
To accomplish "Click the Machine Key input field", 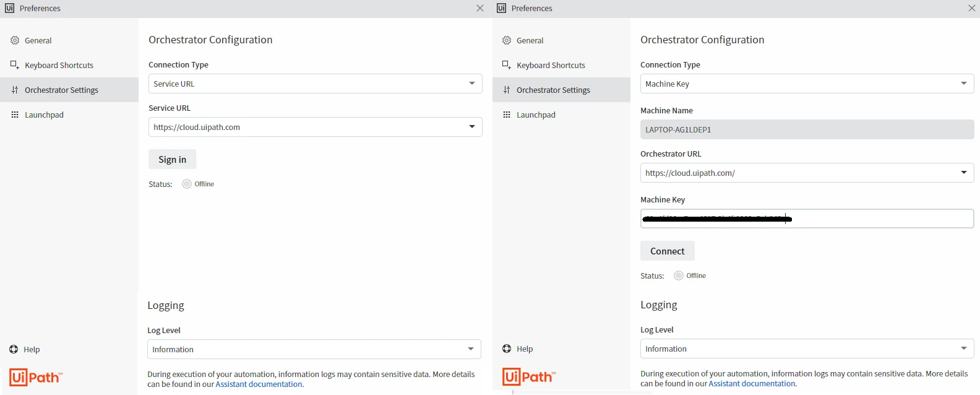I will tap(807, 219).
